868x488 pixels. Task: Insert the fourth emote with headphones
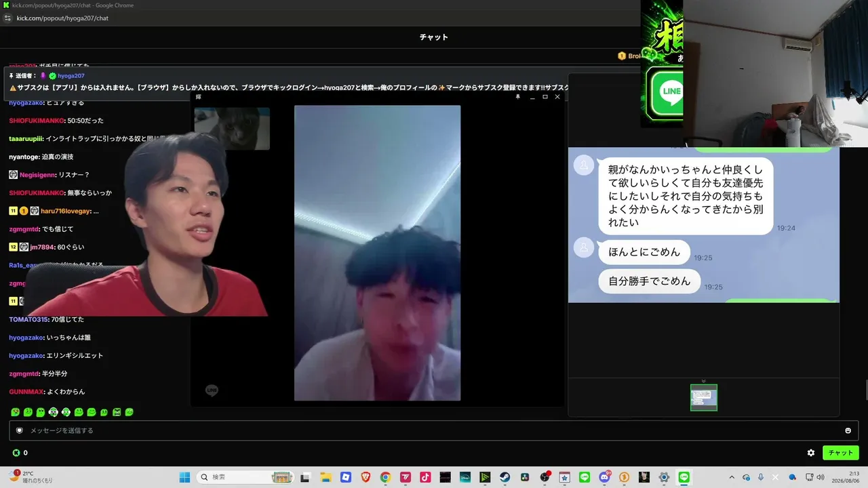pos(54,412)
